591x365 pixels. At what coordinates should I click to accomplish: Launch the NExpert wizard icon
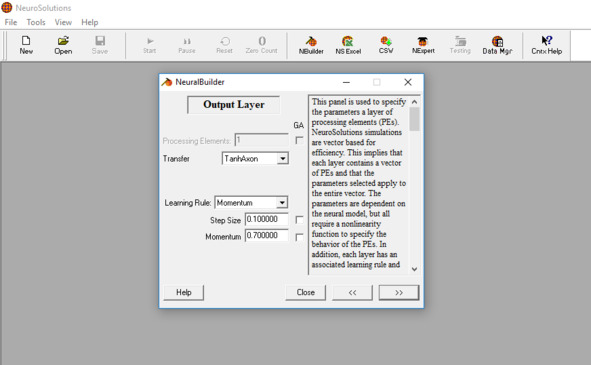click(423, 45)
